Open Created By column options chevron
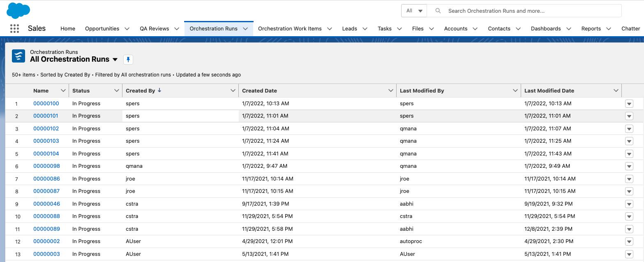 [233, 90]
